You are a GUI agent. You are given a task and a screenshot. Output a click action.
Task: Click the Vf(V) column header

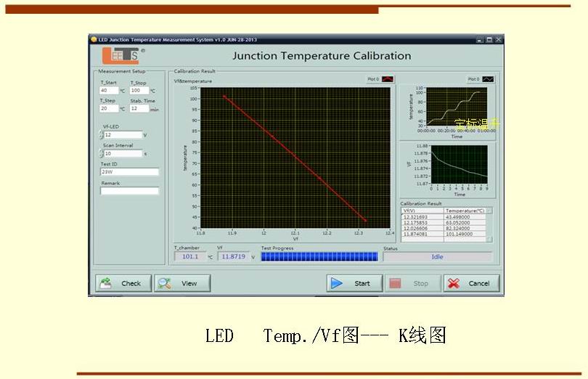[x=422, y=211]
